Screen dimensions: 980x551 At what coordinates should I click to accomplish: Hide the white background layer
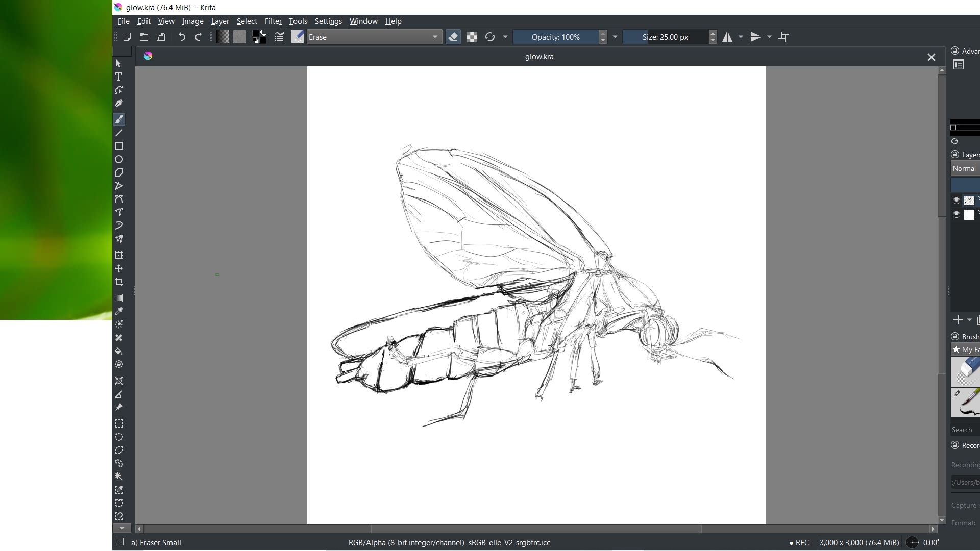(957, 214)
